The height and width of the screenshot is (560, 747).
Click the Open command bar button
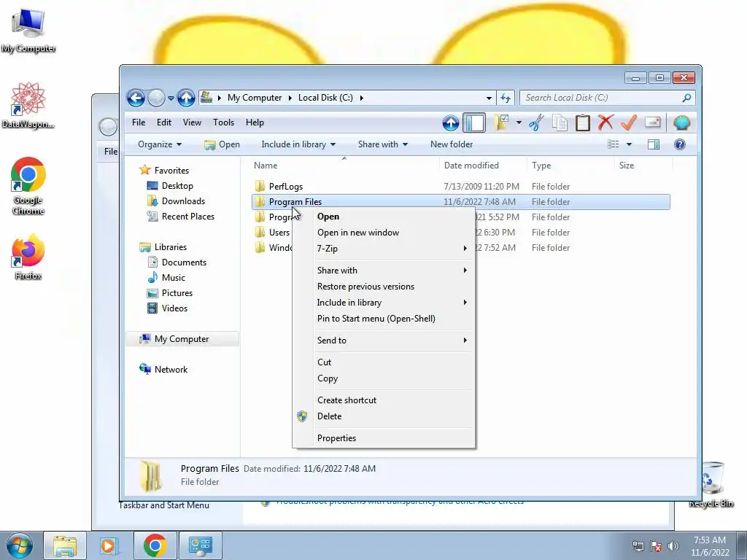pos(222,144)
